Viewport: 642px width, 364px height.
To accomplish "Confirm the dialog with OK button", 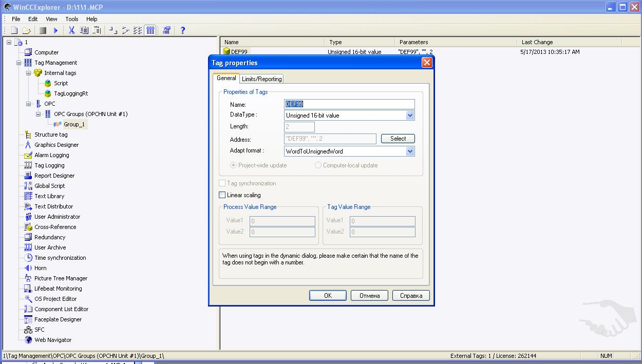I will tap(328, 296).
